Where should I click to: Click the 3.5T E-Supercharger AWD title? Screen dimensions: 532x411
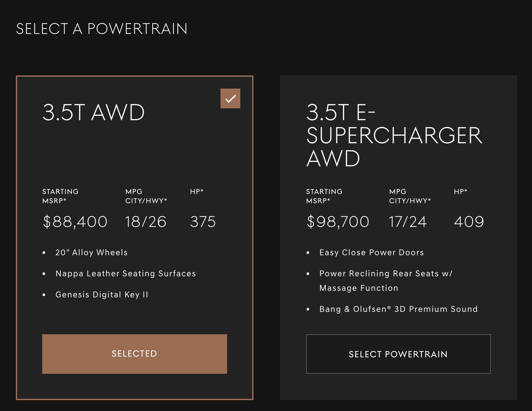tap(394, 135)
